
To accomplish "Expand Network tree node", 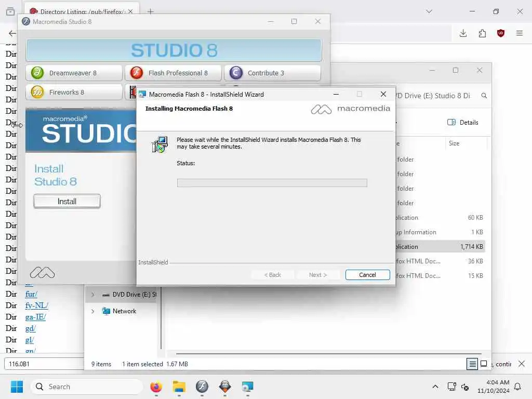I will click(x=93, y=311).
